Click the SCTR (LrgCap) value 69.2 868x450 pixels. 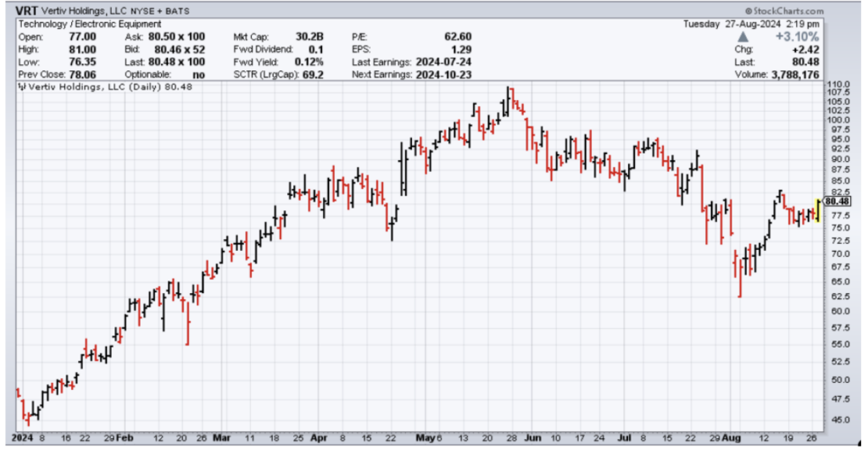point(313,75)
